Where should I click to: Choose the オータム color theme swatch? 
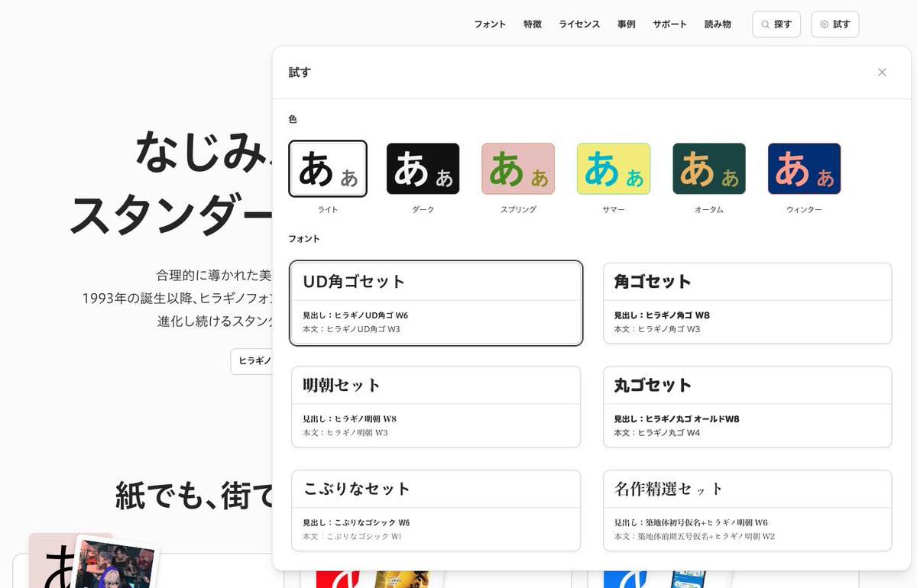point(709,169)
